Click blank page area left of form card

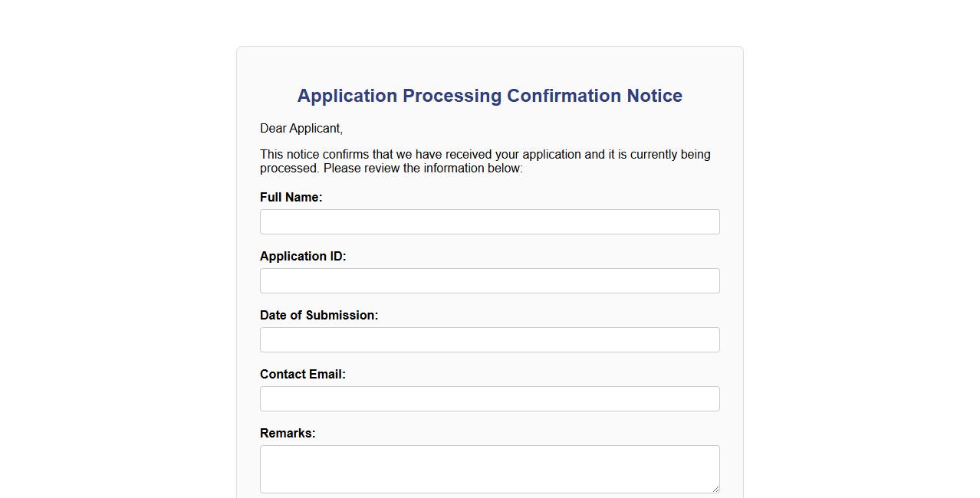coord(115,268)
